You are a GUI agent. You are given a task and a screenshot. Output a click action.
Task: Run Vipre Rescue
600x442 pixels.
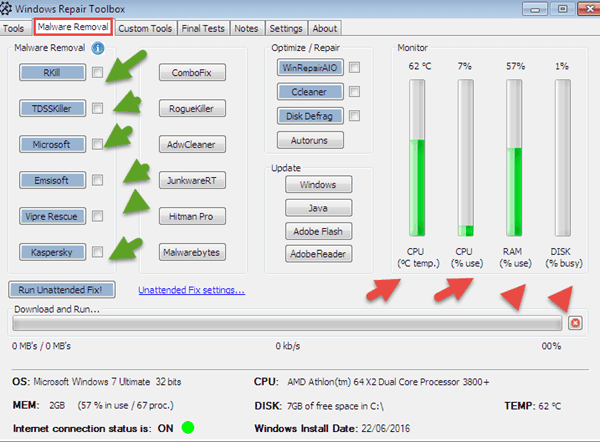(52, 216)
